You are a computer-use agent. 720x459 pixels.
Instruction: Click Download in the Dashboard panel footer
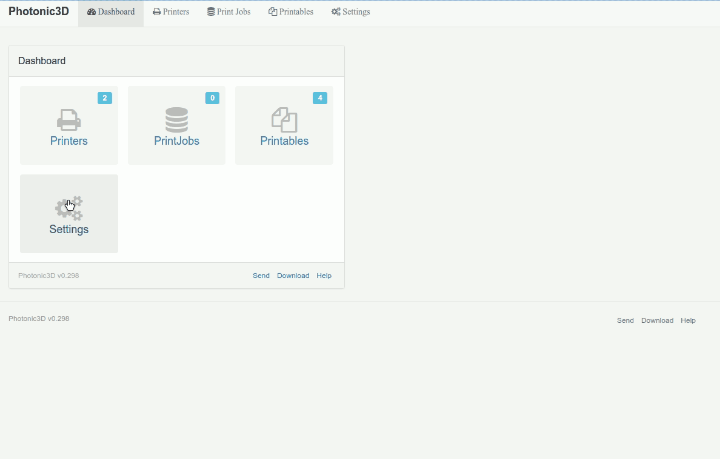293,275
